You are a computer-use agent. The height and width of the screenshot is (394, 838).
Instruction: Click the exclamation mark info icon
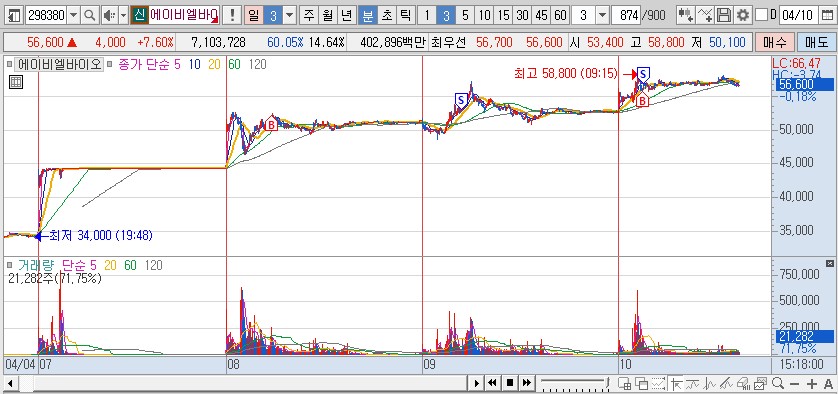coord(231,15)
